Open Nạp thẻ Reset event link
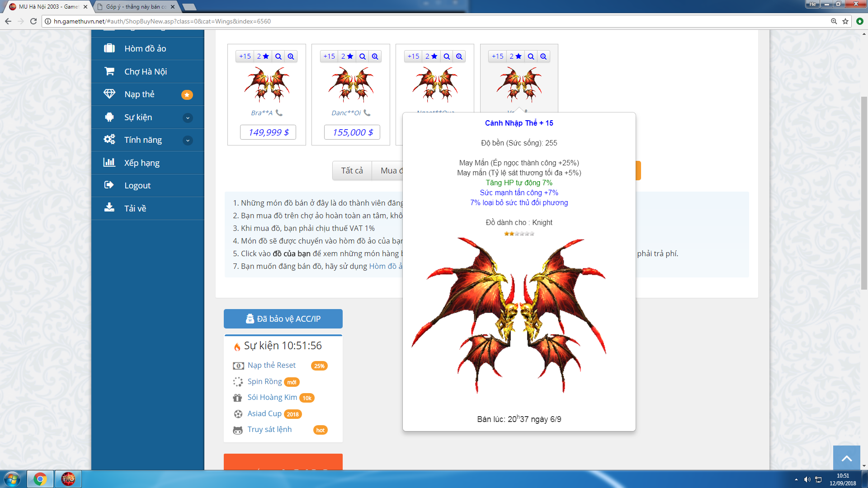The image size is (868, 488). 272,365
